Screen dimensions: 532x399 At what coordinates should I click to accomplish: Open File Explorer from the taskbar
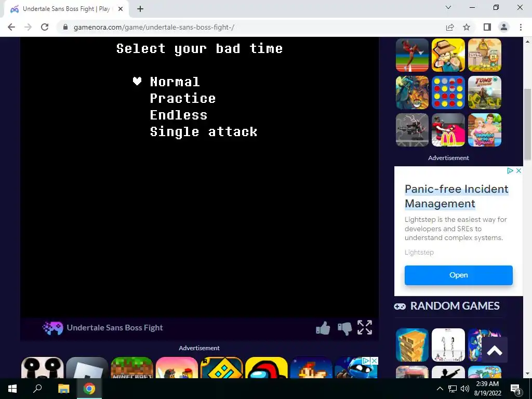click(63, 389)
